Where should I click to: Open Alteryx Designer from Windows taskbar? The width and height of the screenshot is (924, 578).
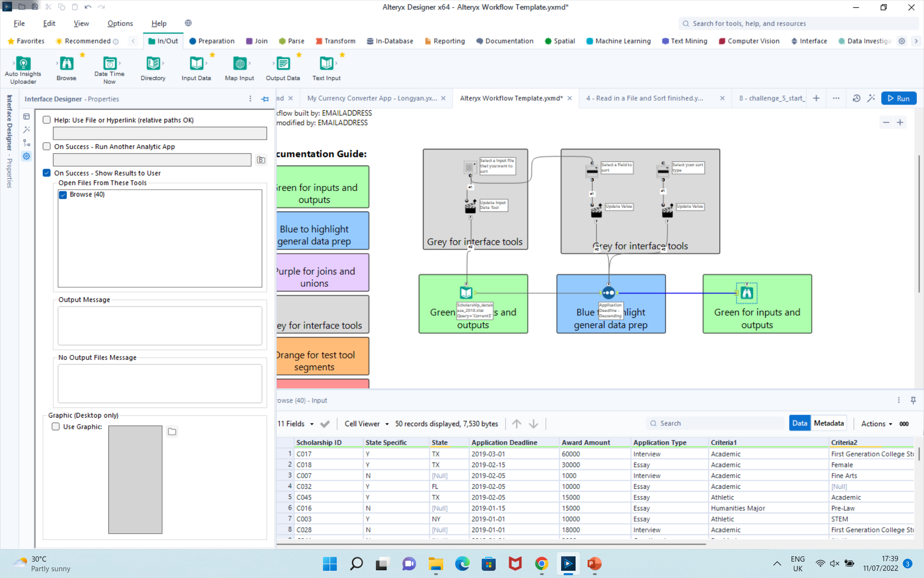(x=568, y=564)
